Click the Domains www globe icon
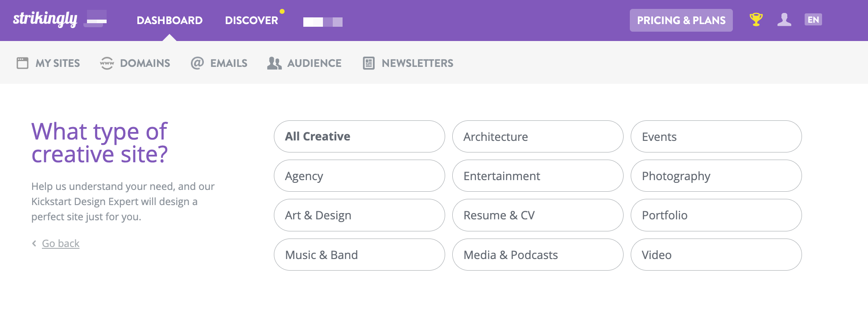 coord(107,63)
